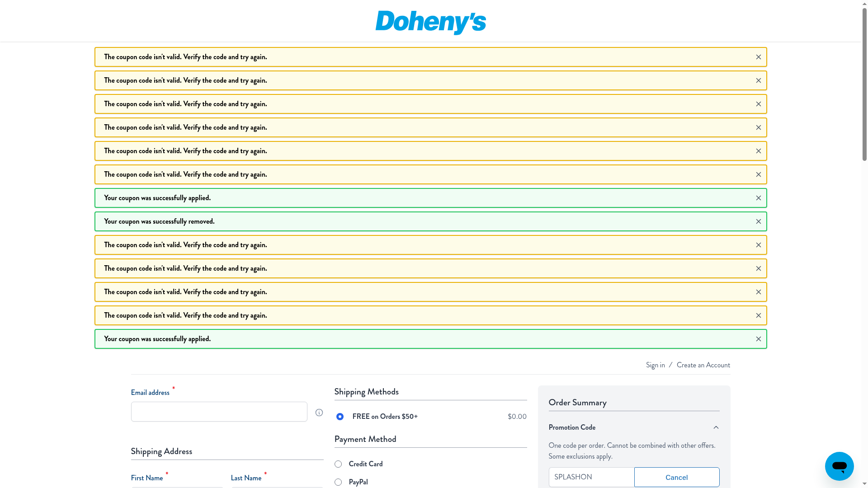
Task: Open the chat support bubble
Action: (839, 466)
